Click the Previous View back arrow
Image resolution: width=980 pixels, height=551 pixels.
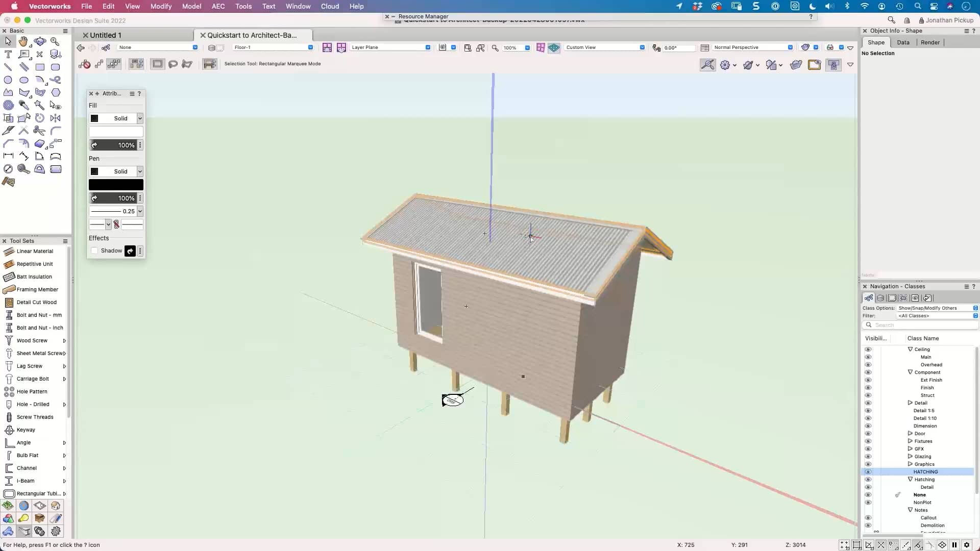[80, 47]
